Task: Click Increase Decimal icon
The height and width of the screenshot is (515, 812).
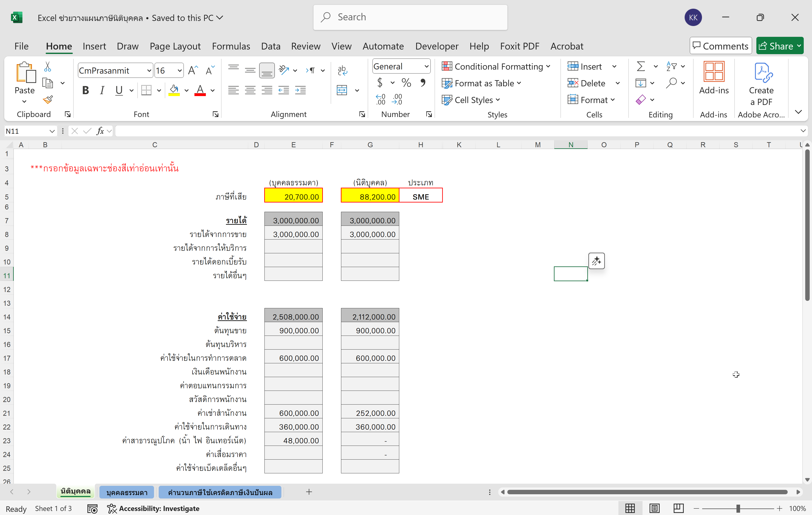Action: click(x=380, y=99)
